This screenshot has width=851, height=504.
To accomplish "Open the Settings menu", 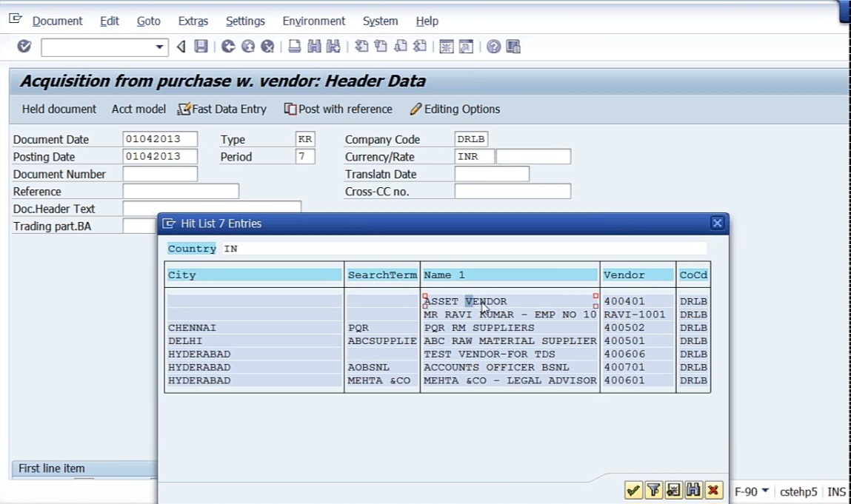I will click(245, 21).
